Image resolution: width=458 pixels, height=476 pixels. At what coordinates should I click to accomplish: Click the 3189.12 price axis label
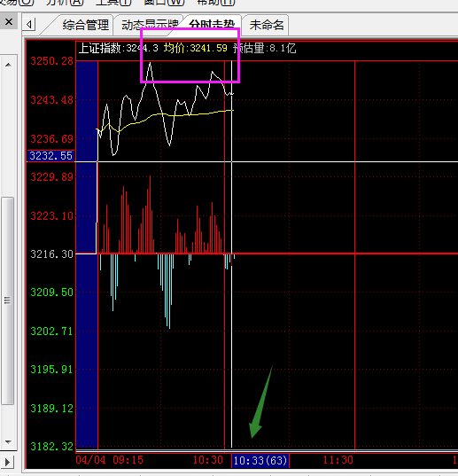52,409
